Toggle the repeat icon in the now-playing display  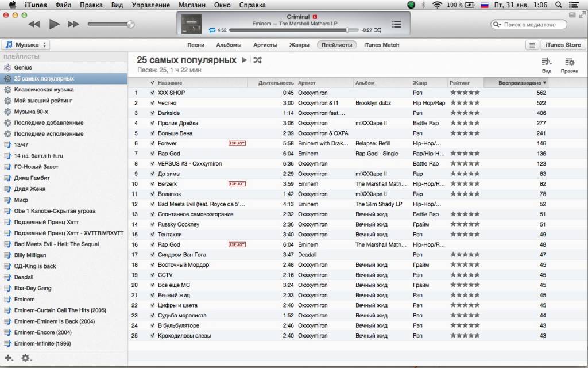pos(212,30)
